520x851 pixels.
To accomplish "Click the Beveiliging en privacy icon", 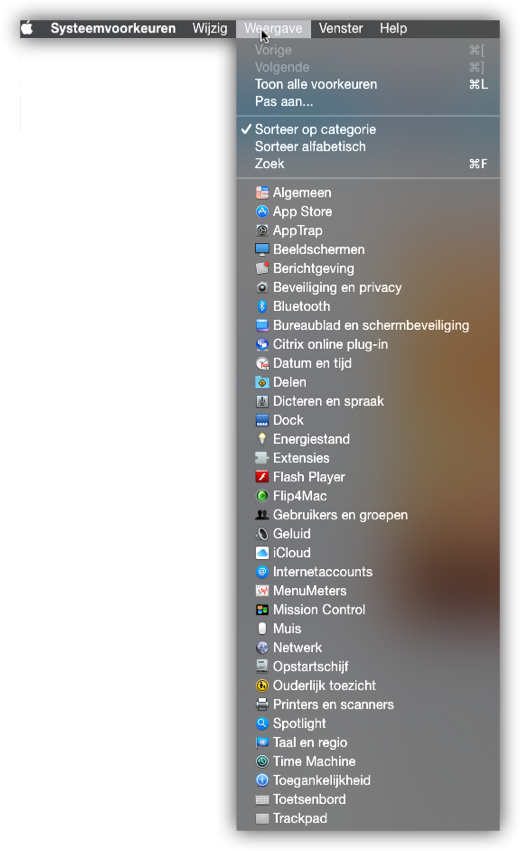I will pos(262,287).
